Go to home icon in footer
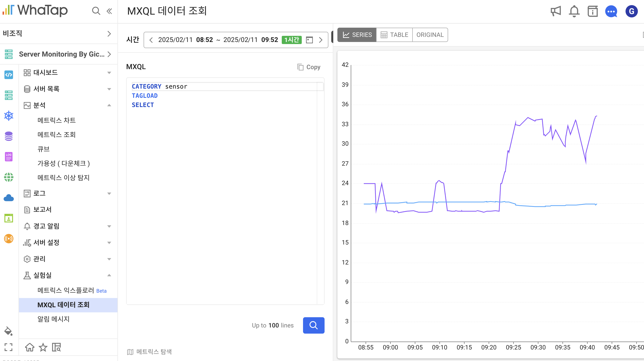The image size is (644, 361). [x=30, y=347]
